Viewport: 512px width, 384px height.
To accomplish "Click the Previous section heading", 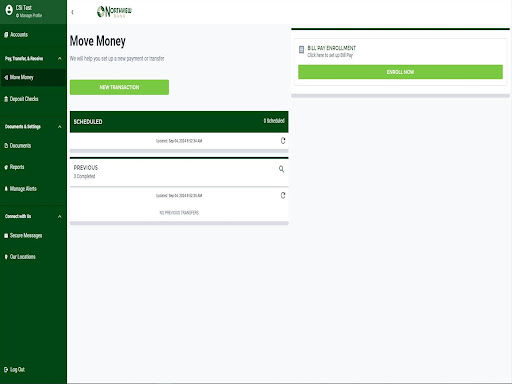I will click(x=86, y=168).
